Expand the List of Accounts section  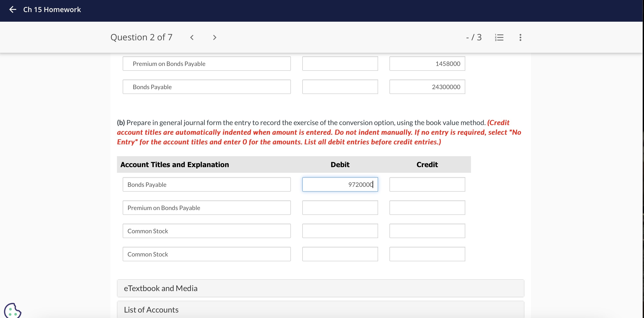(x=320, y=310)
